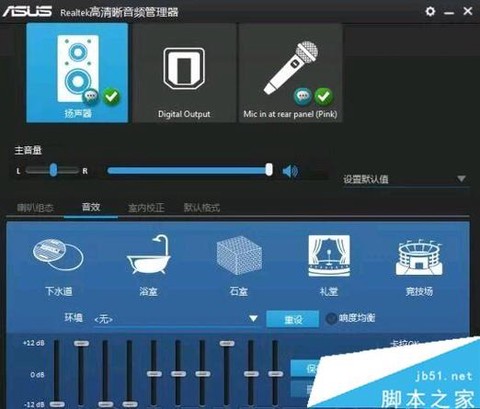This screenshot has width=480, height=409.
Task: Click the green checkmark on Mic in tile
Action: (x=323, y=96)
